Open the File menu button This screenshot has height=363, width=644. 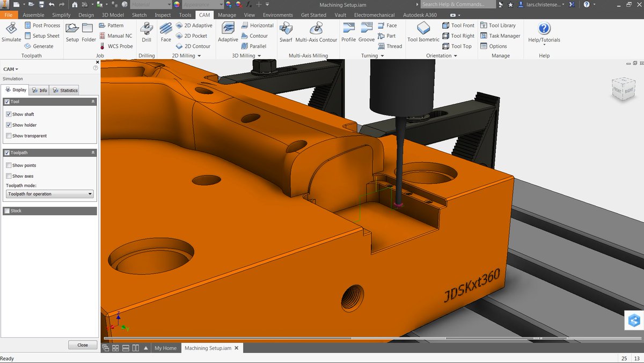click(x=9, y=15)
